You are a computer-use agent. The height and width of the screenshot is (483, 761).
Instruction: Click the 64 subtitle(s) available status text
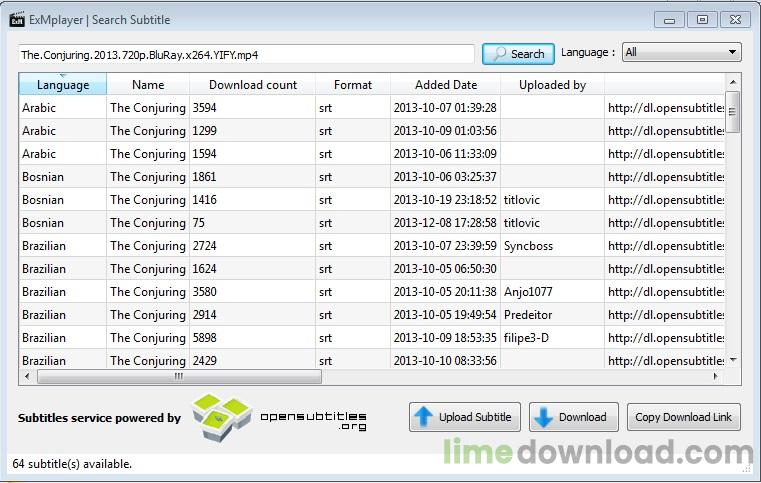[x=72, y=464]
